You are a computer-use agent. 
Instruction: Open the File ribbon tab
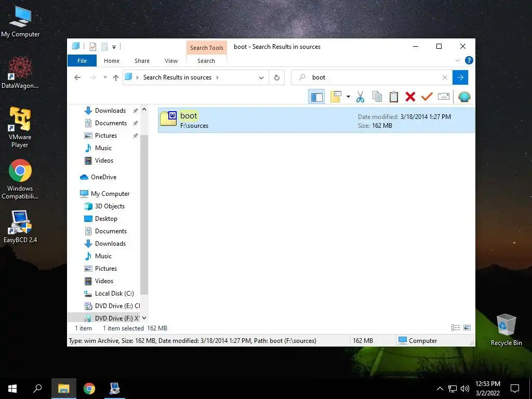(82, 61)
